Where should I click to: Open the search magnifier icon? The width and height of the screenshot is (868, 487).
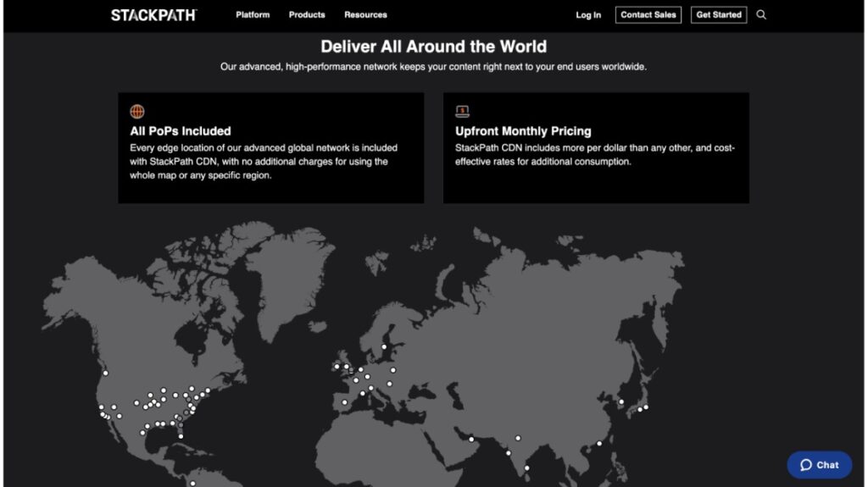click(x=761, y=15)
